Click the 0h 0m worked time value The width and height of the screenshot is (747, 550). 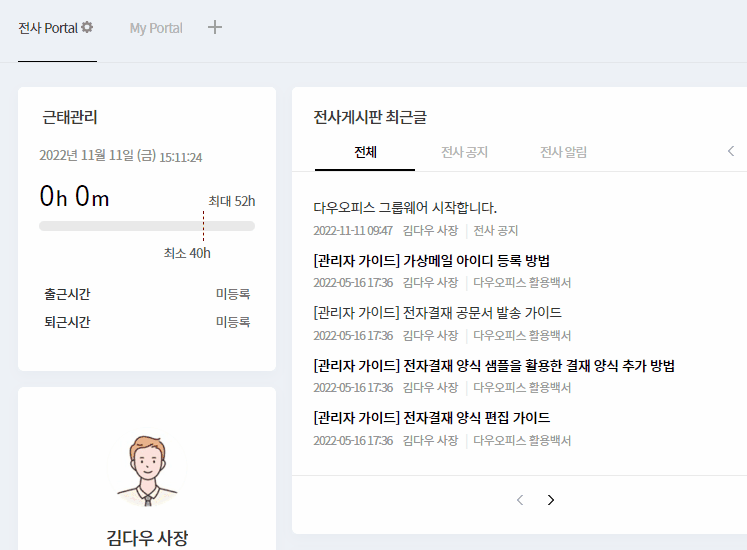[x=74, y=196]
